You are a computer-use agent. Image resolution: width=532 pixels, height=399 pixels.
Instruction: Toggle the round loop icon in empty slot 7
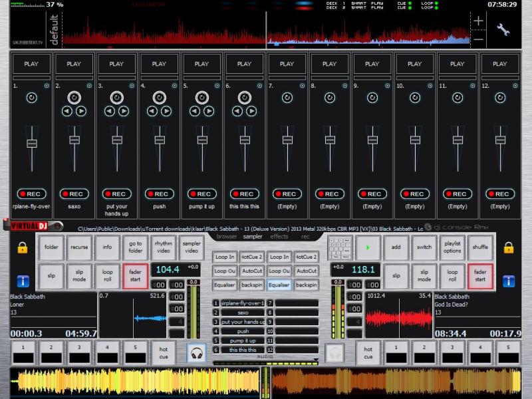(x=287, y=98)
